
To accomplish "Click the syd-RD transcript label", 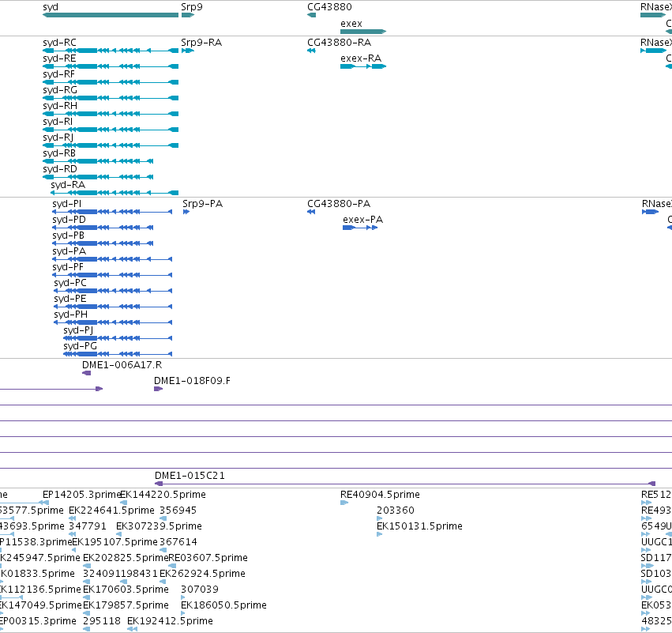I will [60, 169].
